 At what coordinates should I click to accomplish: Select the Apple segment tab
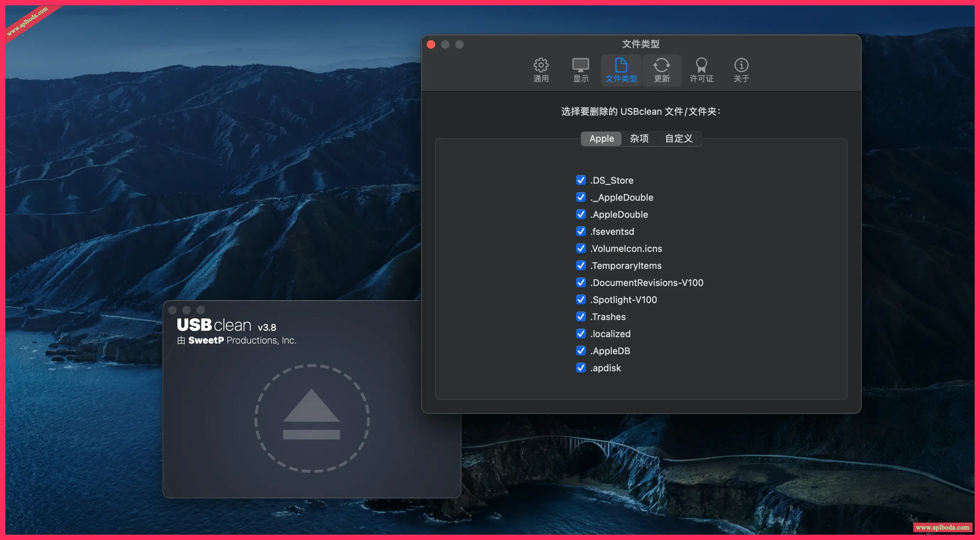click(602, 139)
